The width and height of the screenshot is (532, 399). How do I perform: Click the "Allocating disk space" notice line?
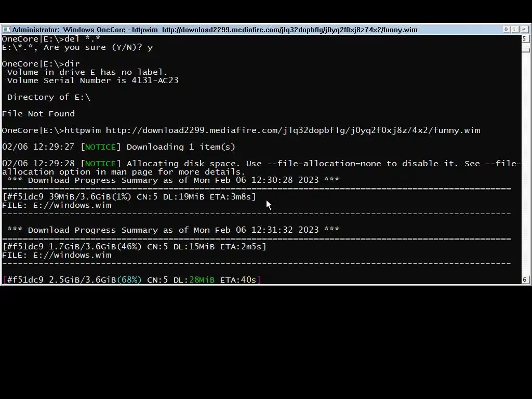coord(261,164)
